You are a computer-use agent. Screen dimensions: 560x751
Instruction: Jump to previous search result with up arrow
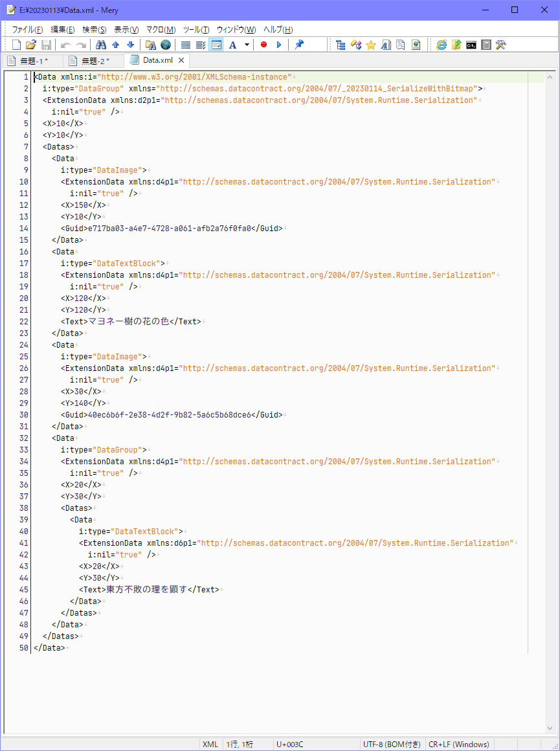(116, 44)
